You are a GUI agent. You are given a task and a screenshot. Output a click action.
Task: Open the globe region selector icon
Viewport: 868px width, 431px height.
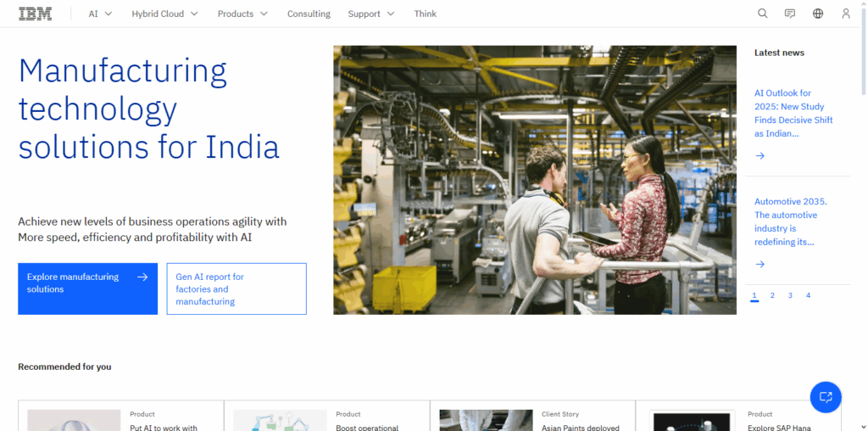(x=818, y=14)
